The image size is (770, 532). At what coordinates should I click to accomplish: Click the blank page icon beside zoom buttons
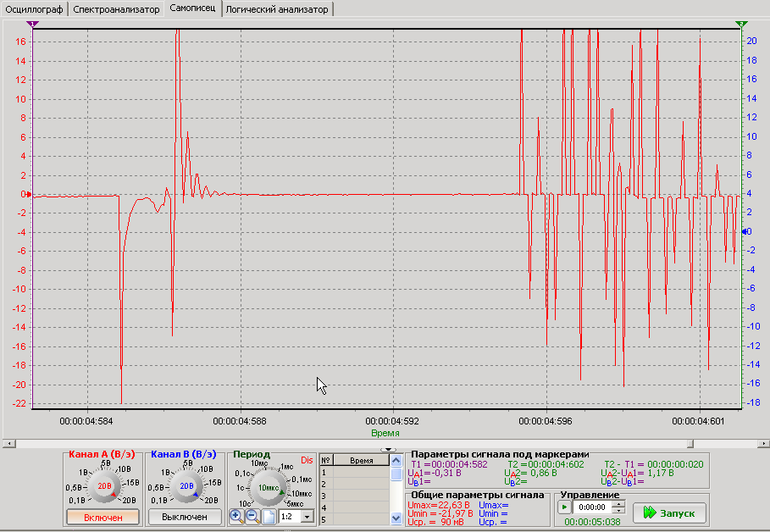[x=269, y=516]
